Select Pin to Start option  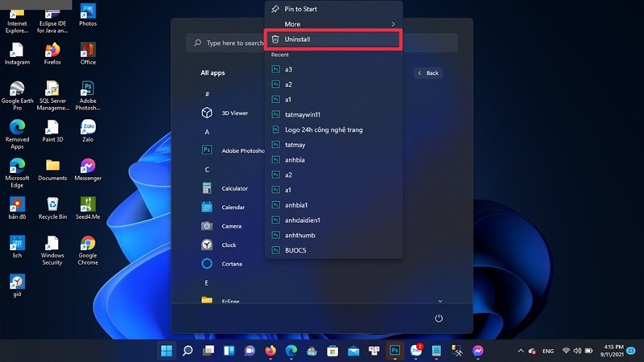300,9
